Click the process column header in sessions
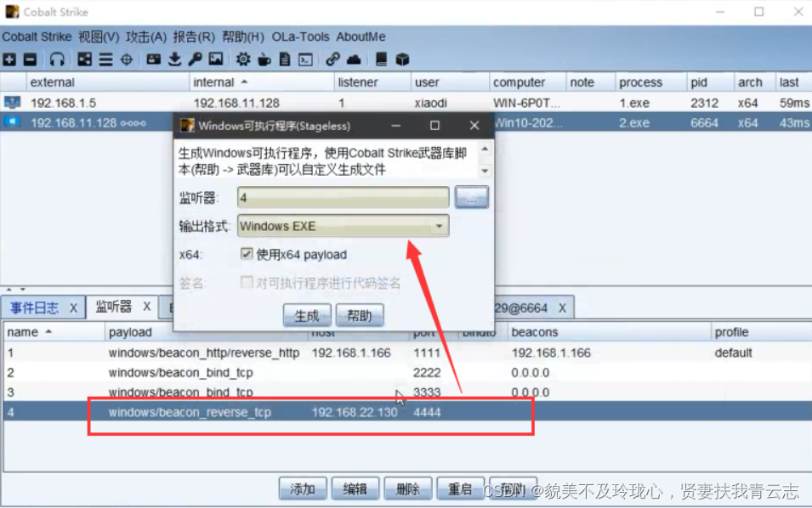 click(650, 82)
